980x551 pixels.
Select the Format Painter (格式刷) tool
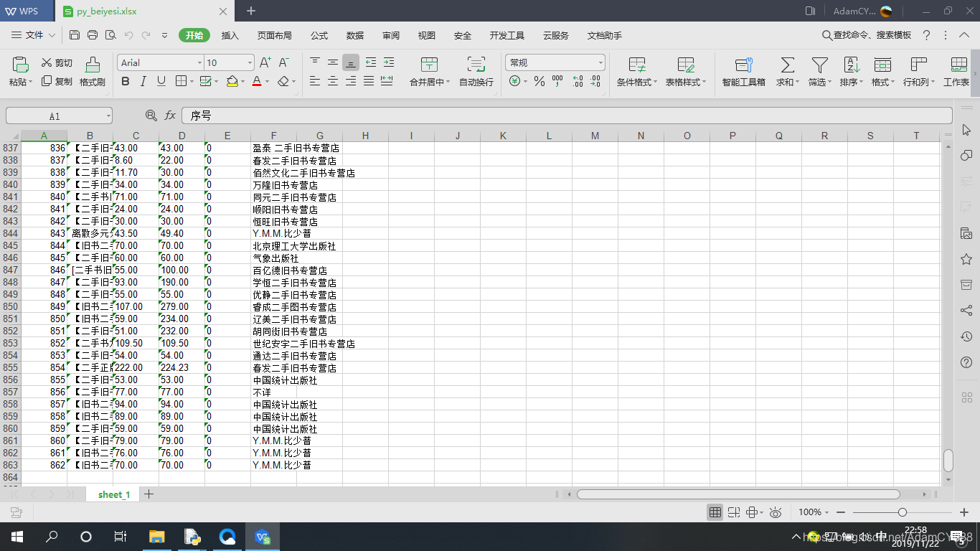point(93,72)
